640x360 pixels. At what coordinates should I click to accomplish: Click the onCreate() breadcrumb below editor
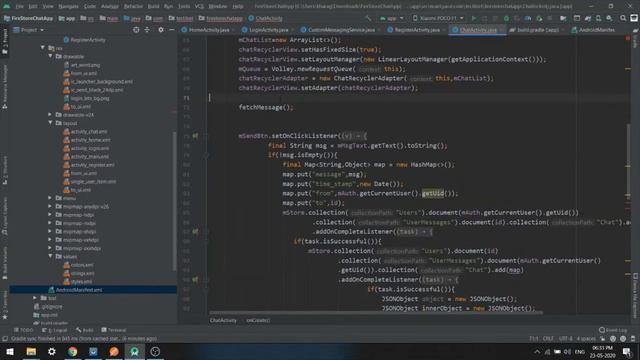click(x=258, y=320)
